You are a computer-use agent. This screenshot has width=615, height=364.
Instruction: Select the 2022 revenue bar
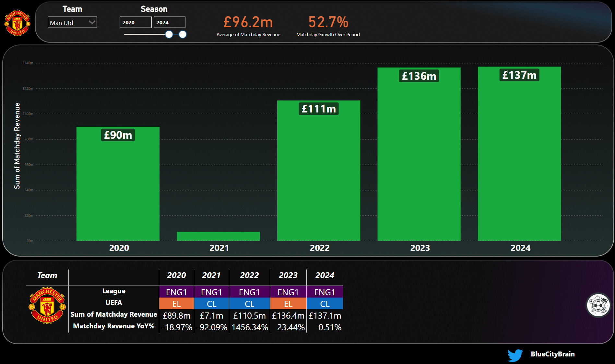coord(319,170)
